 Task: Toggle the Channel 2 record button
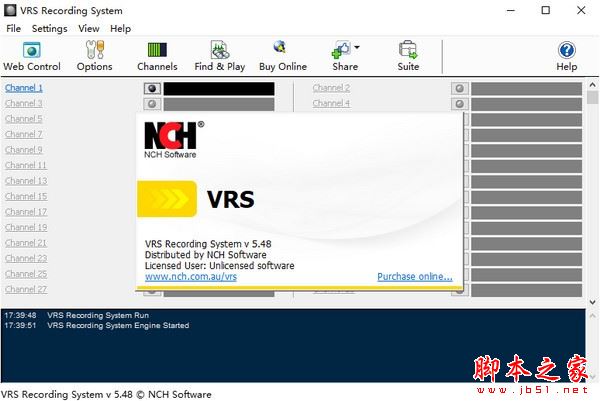point(460,89)
